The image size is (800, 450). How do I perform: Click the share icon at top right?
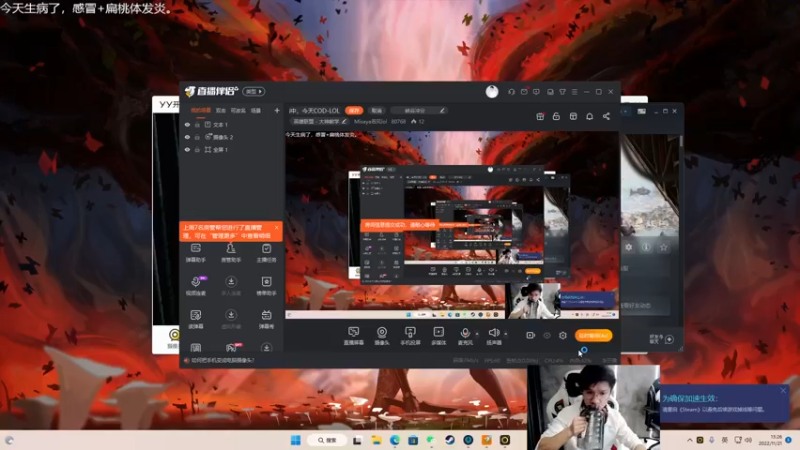click(x=606, y=116)
